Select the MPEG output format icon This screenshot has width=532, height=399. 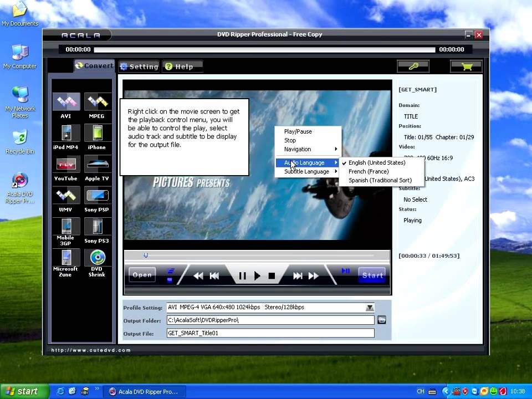(98, 102)
